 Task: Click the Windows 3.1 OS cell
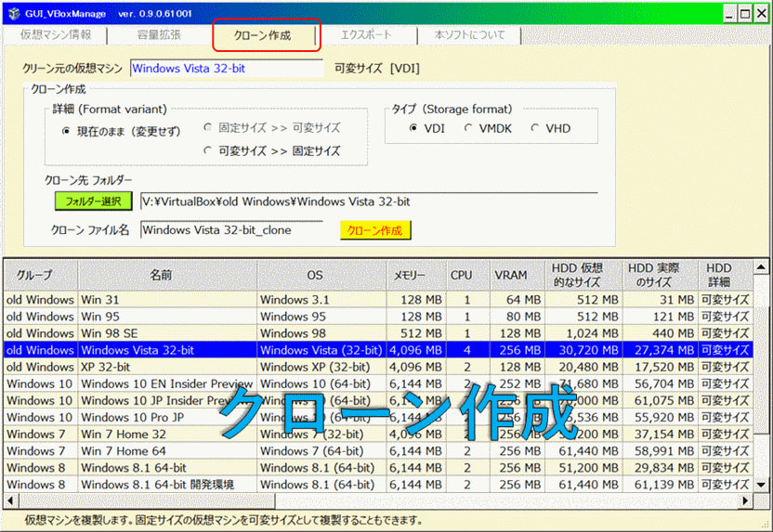(321, 300)
